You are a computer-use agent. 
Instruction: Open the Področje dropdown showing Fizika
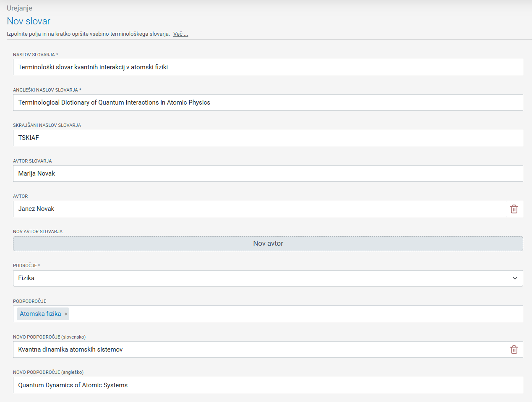pyautogui.click(x=268, y=278)
